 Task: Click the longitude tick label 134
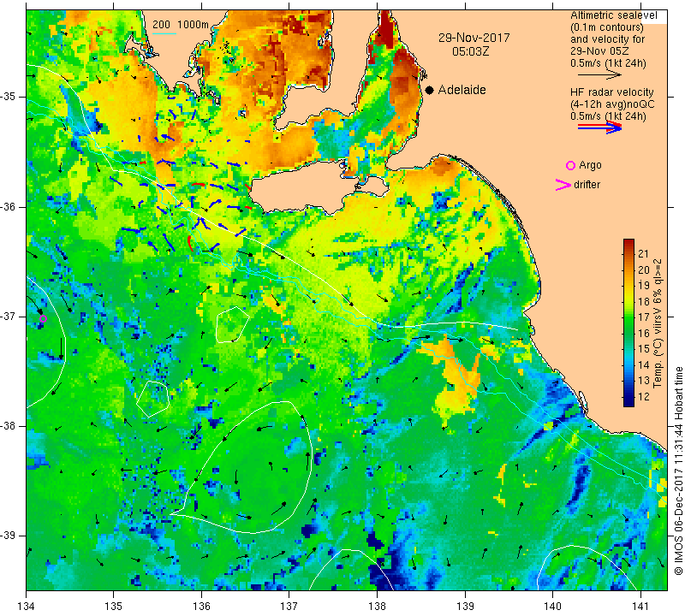27,606
